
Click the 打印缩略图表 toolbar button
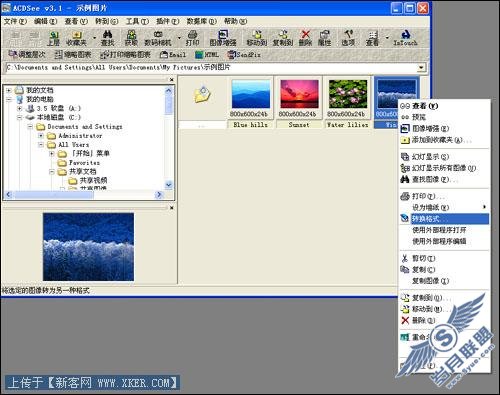(125, 54)
